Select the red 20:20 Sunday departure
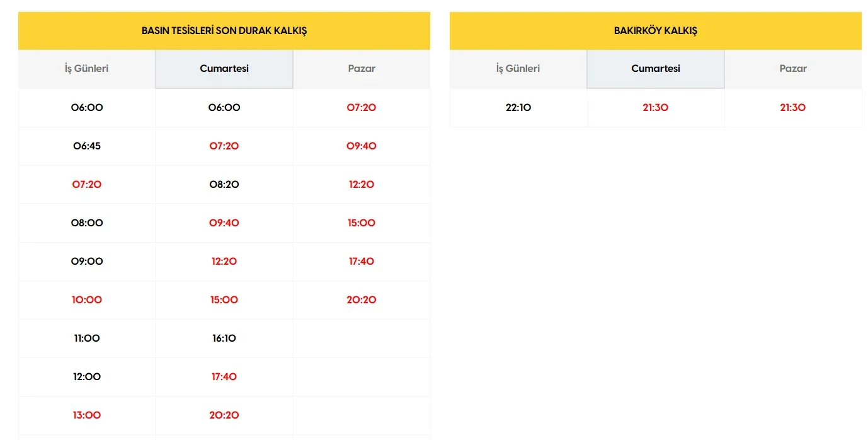The height and width of the screenshot is (440, 868). click(362, 300)
